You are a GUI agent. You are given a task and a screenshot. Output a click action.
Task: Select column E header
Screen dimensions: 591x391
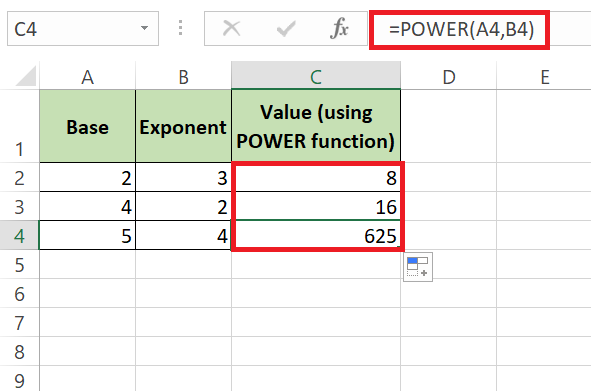(x=544, y=77)
